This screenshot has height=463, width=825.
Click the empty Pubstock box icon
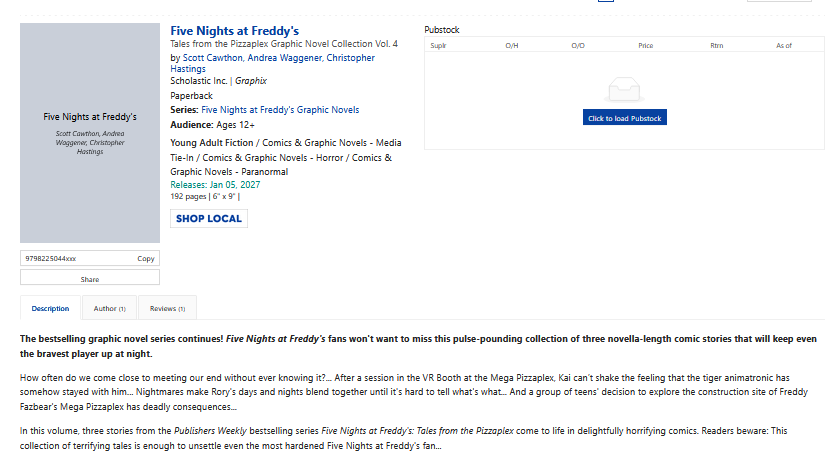622,89
